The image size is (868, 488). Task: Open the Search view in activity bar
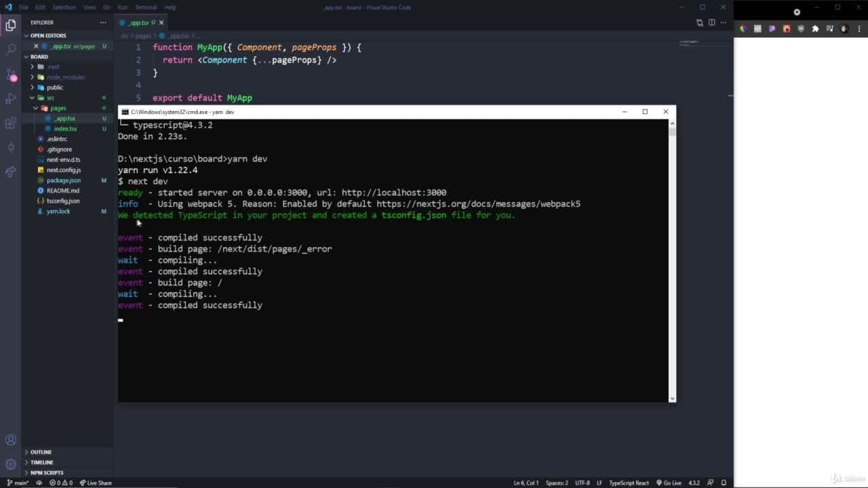10,49
